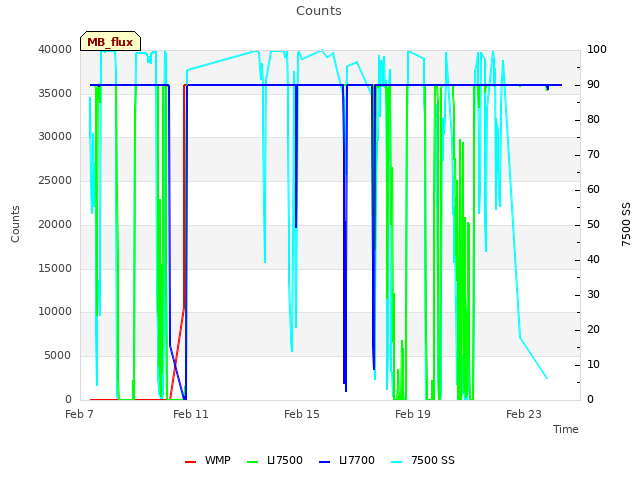Click the 60 right-axis tick label

click(x=593, y=189)
